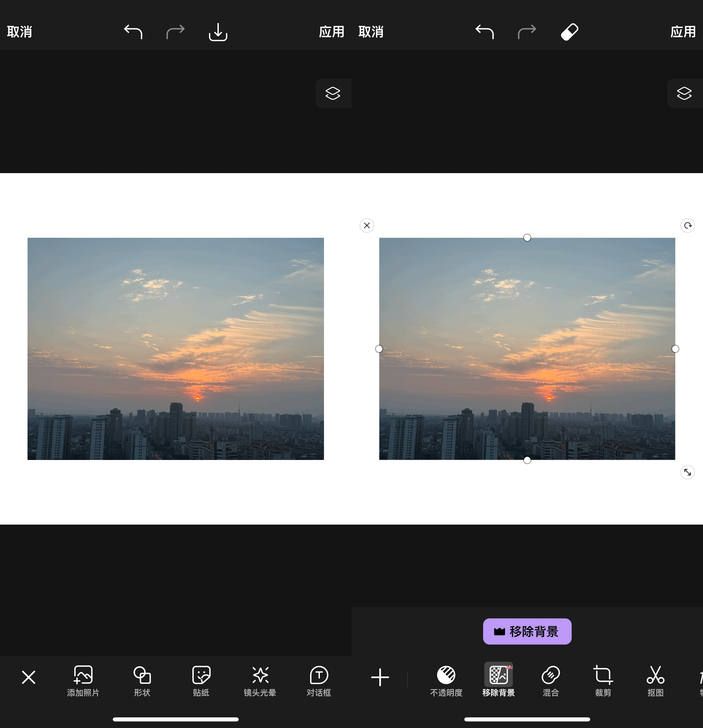Redo the action in the left screen

click(x=175, y=32)
